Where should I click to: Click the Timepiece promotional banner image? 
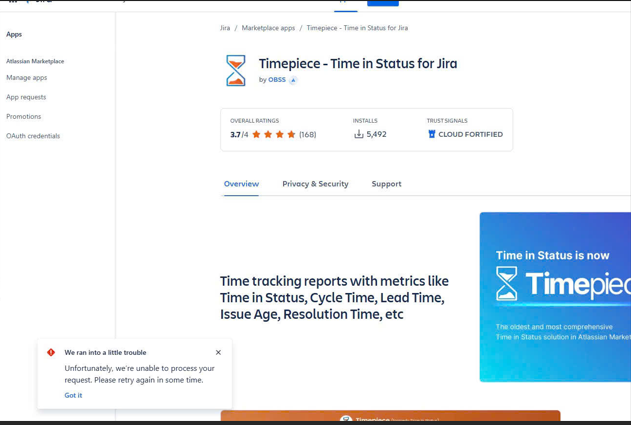point(555,297)
